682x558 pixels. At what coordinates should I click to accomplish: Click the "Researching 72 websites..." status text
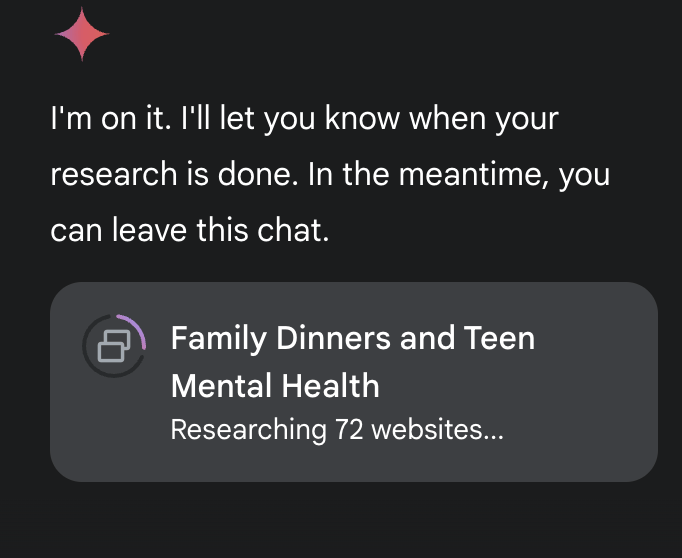tap(337, 430)
